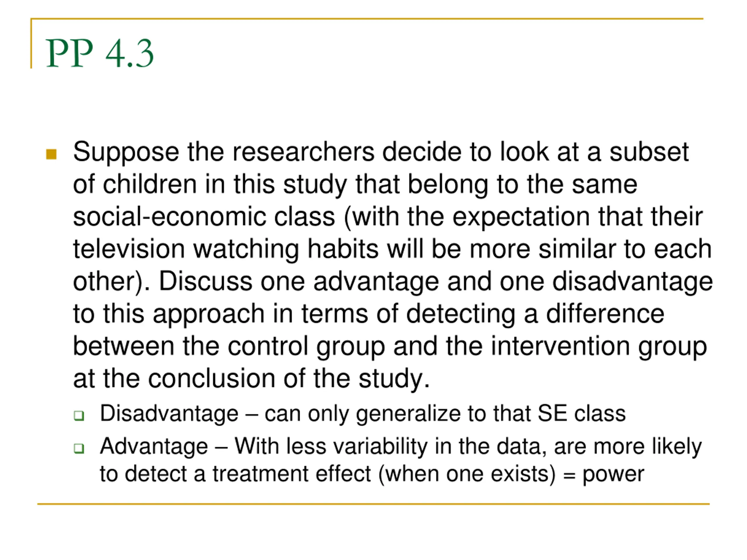This screenshot has height=560, width=747.
Task: Select the word "television" in the paragraph
Action: coord(129,249)
